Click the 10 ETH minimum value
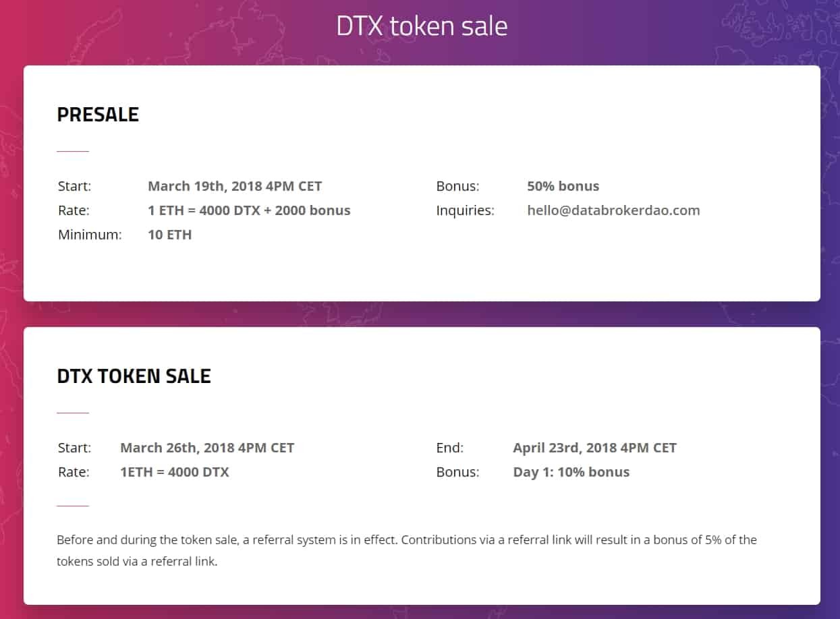This screenshot has height=619, width=840. (x=169, y=235)
